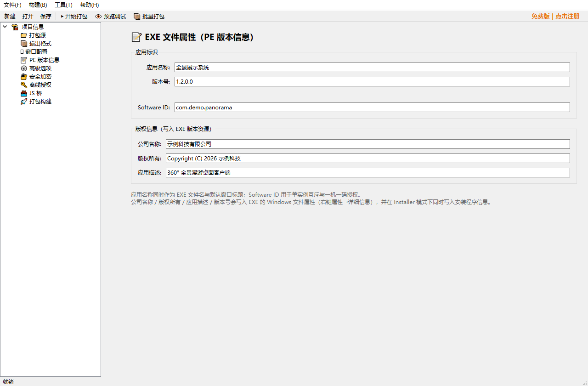The height and width of the screenshot is (386, 588).
Task: Select the 窗口配置 tree item label
Action: 36,51
